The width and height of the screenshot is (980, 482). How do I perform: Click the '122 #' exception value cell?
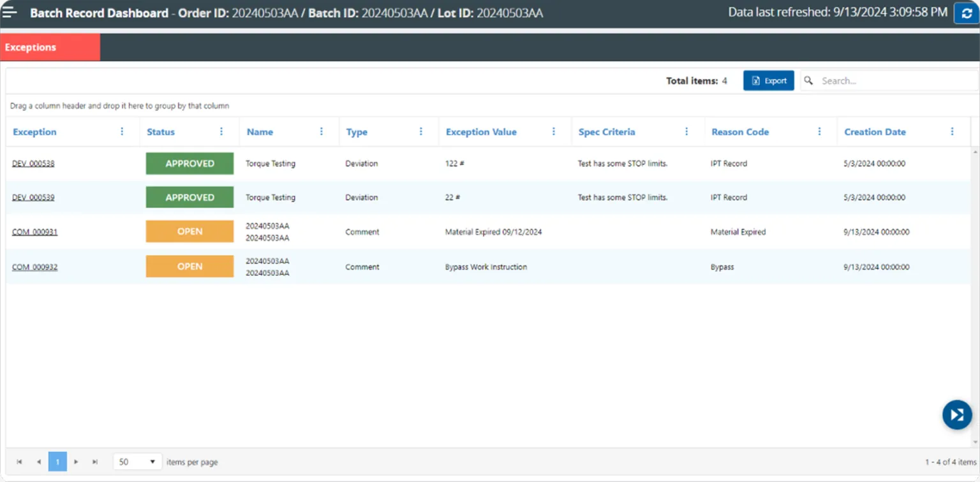point(454,164)
